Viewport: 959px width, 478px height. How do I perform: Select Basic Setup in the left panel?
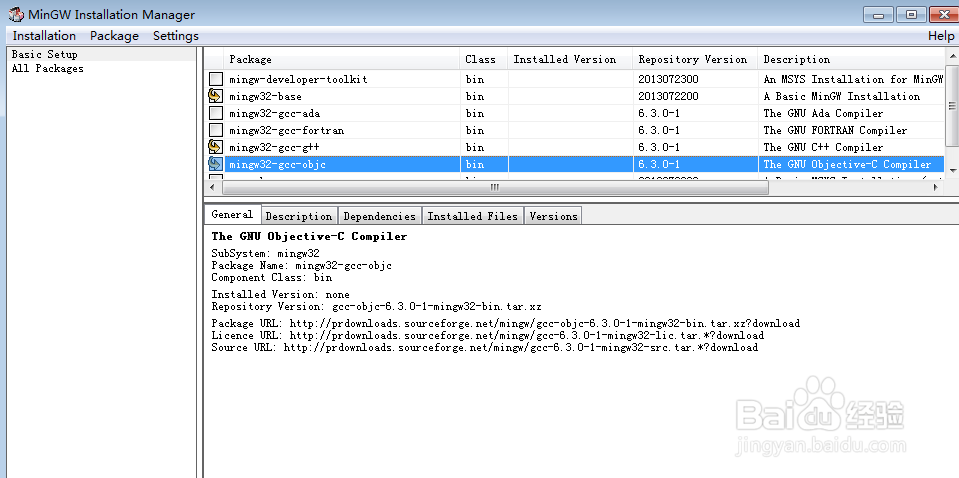click(45, 54)
